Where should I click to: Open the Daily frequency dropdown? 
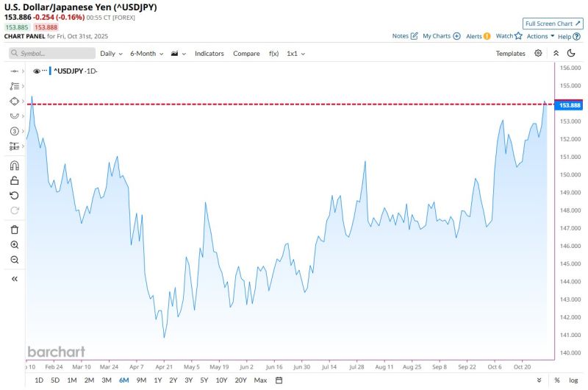point(111,53)
